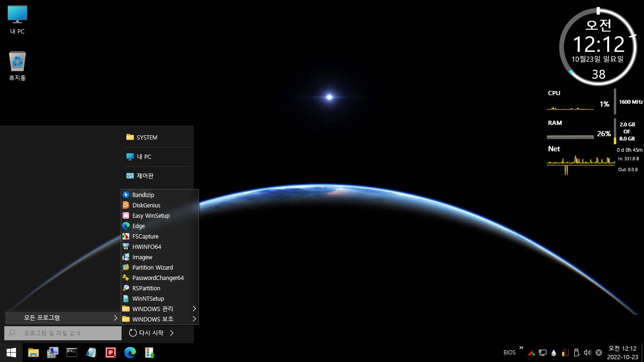This screenshot has height=362, width=644.
Task: Open the computer/device manager taskbar icon
Action: point(52,352)
